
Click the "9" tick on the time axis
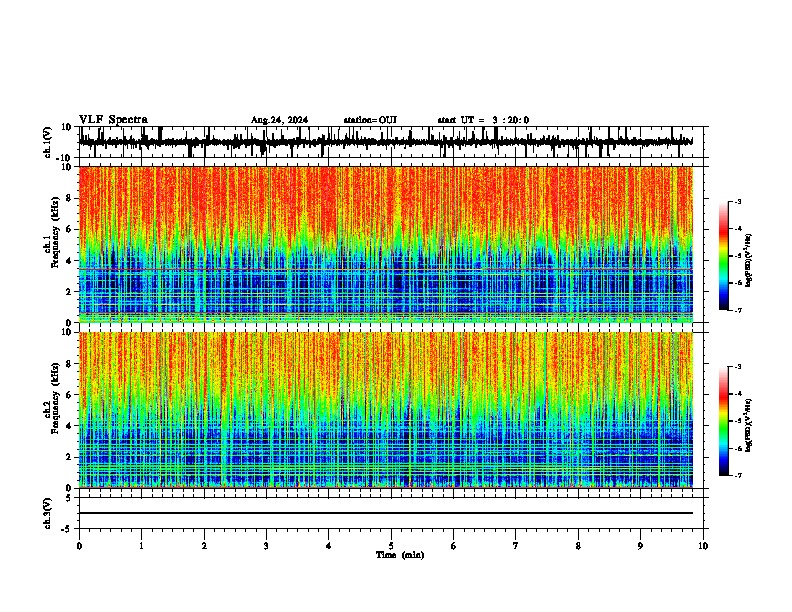(x=640, y=546)
